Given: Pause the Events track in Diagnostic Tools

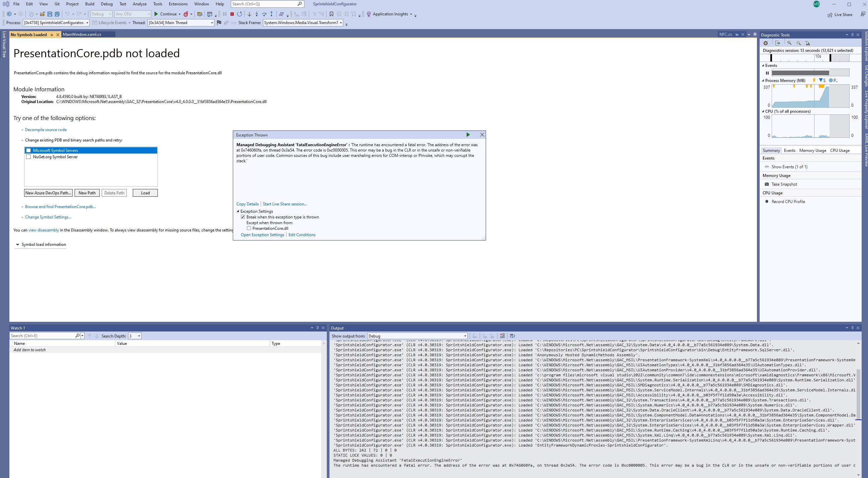Looking at the screenshot, I should tap(767, 73).
